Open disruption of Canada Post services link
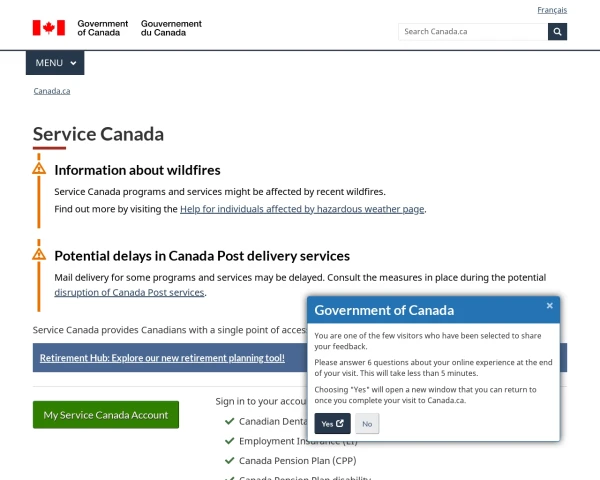Viewport: 600px width, 480px height. pos(129,292)
